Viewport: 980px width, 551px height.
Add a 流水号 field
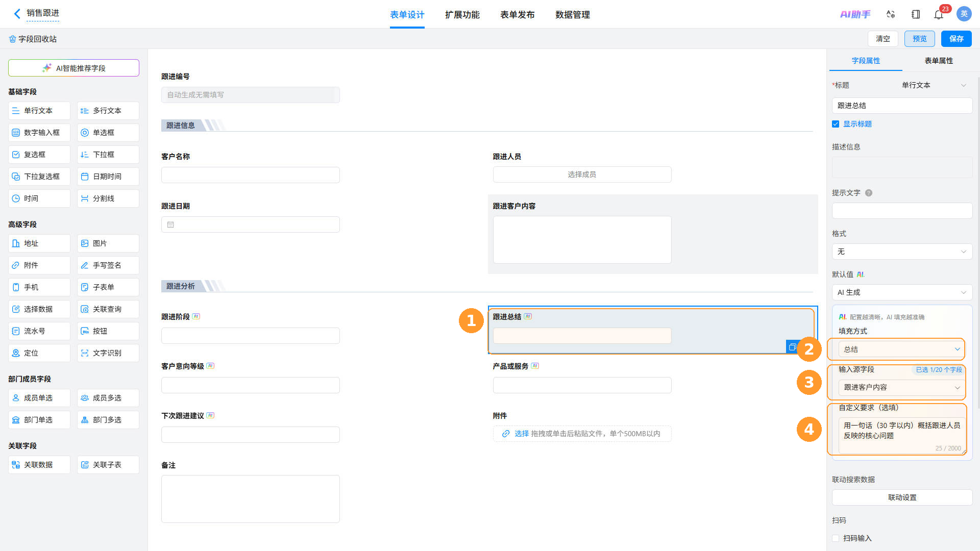39,331
